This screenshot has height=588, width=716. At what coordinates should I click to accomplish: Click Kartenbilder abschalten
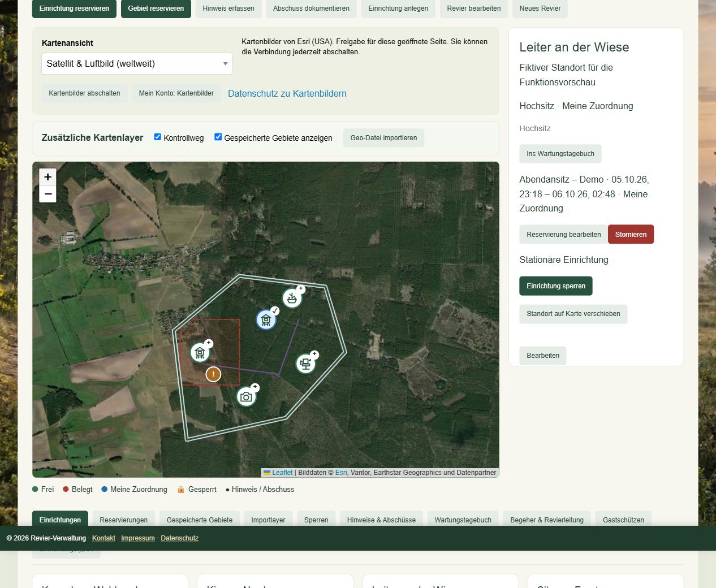84,93
